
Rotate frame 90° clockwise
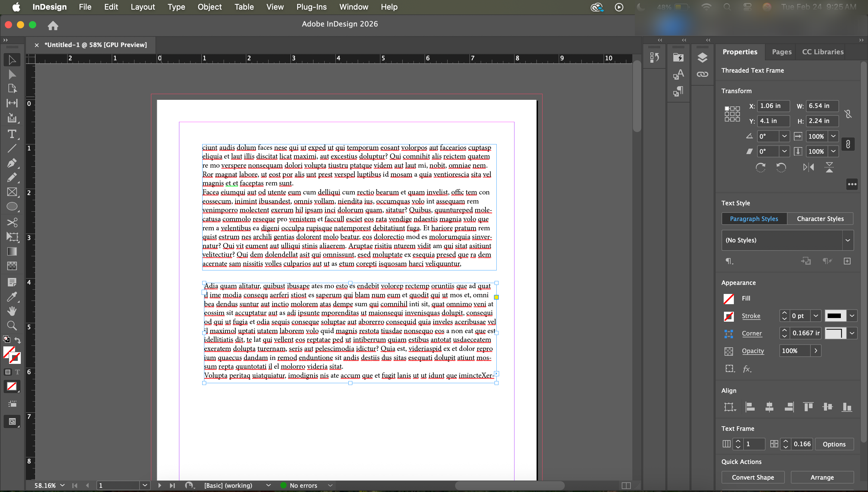point(760,167)
